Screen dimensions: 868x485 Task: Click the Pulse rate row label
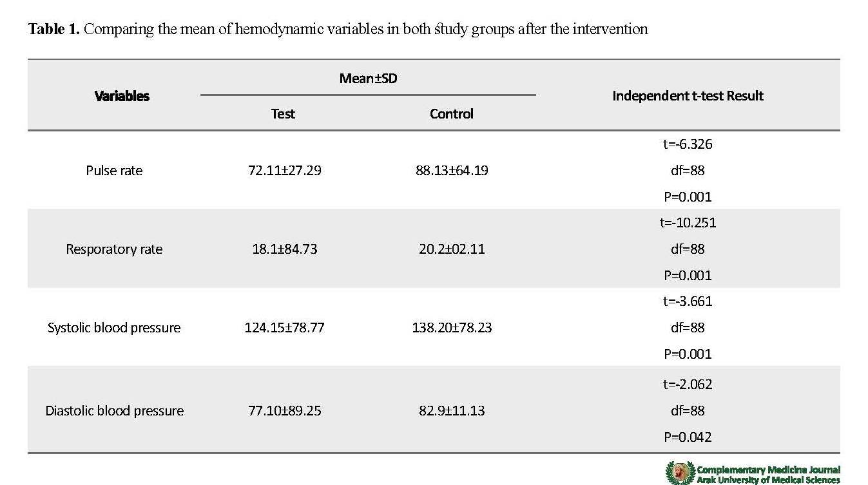114,171
